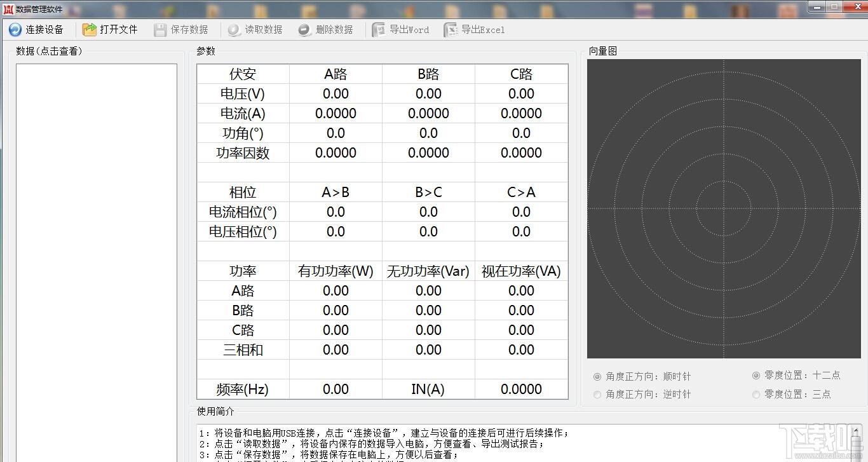Click the 三相和 row label
Screen dimensions: 868x462
click(243, 350)
